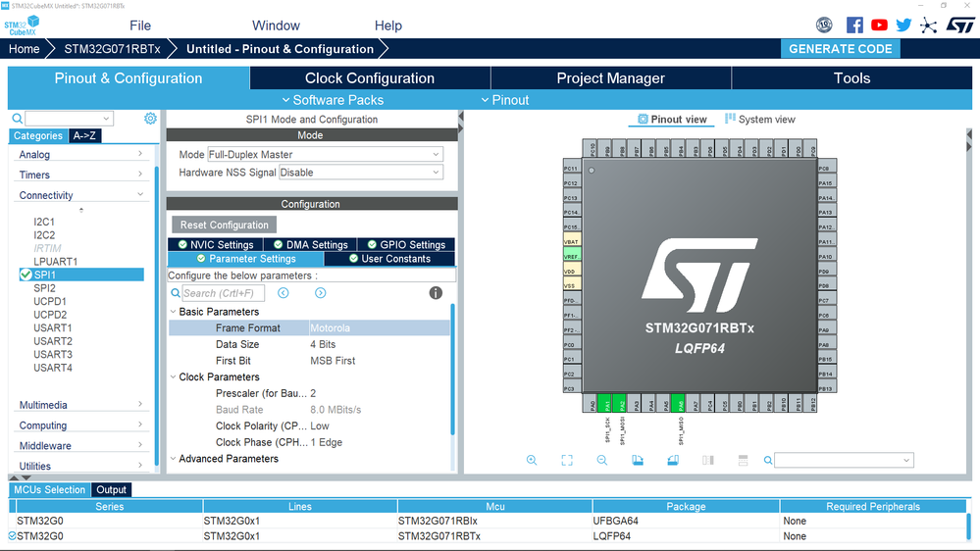Open the Hardware NSS Signal dropdown
Viewport: 980px width, 551px height.
pyautogui.click(x=361, y=173)
